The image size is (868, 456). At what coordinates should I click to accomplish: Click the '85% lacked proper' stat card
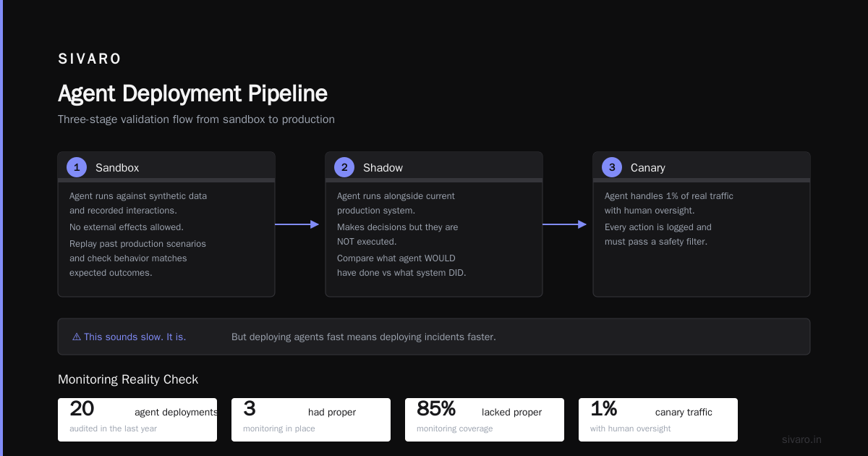(x=485, y=420)
